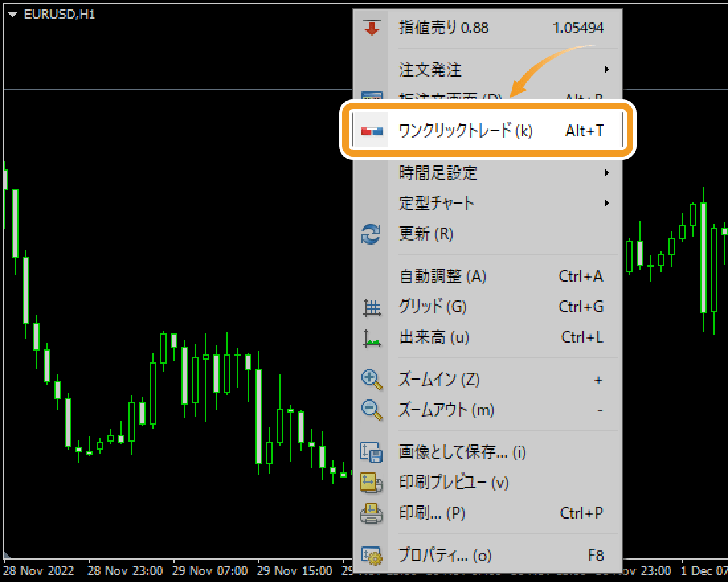Click the print preview icon

click(x=371, y=483)
